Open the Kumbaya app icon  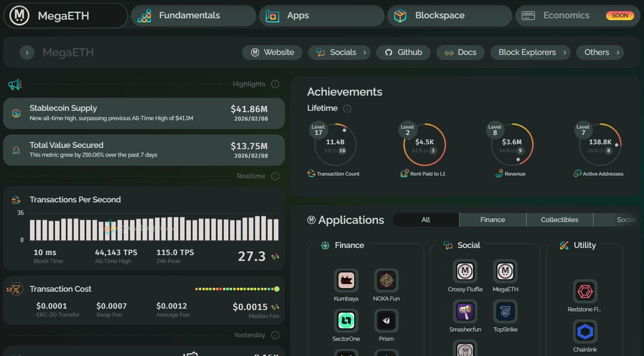(346, 281)
